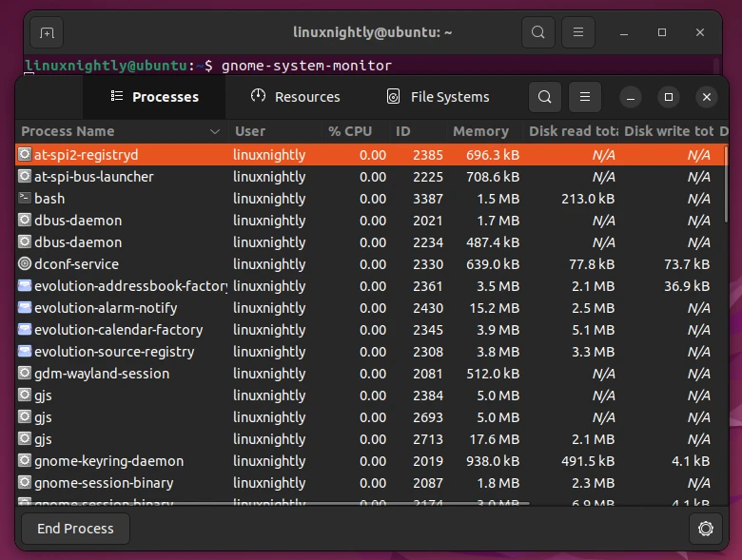Select the bash process row
Viewport: 742px width, 560px height.
click(371, 198)
